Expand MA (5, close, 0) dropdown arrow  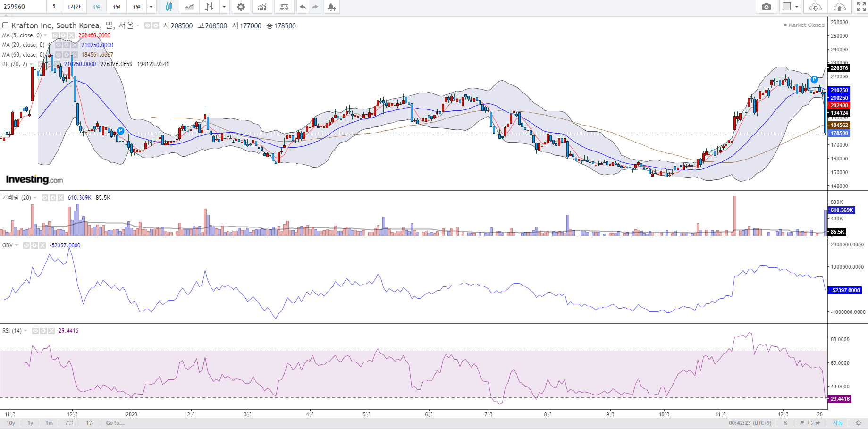[x=45, y=35]
